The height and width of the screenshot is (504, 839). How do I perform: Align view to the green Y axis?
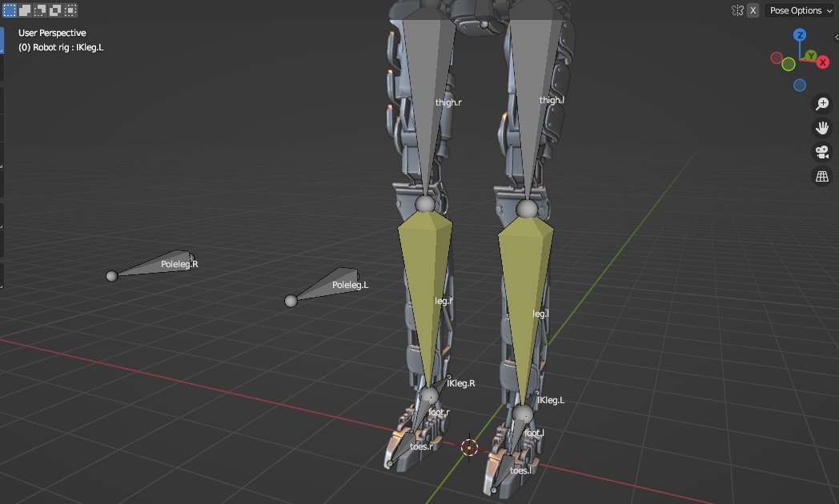[811, 55]
